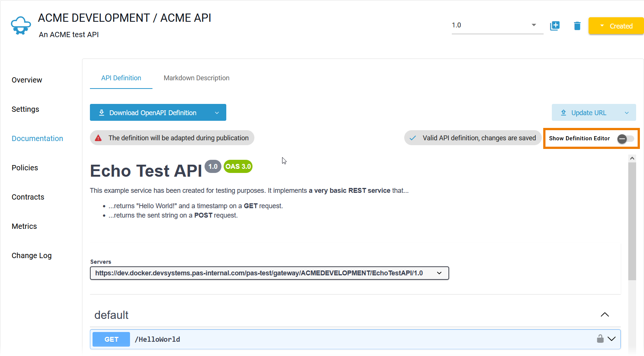Switch to the Markdown Description tab

click(x=196, y=78)
